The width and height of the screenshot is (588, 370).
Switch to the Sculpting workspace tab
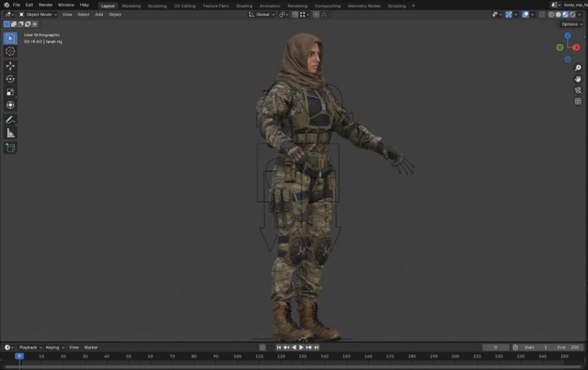157,5
